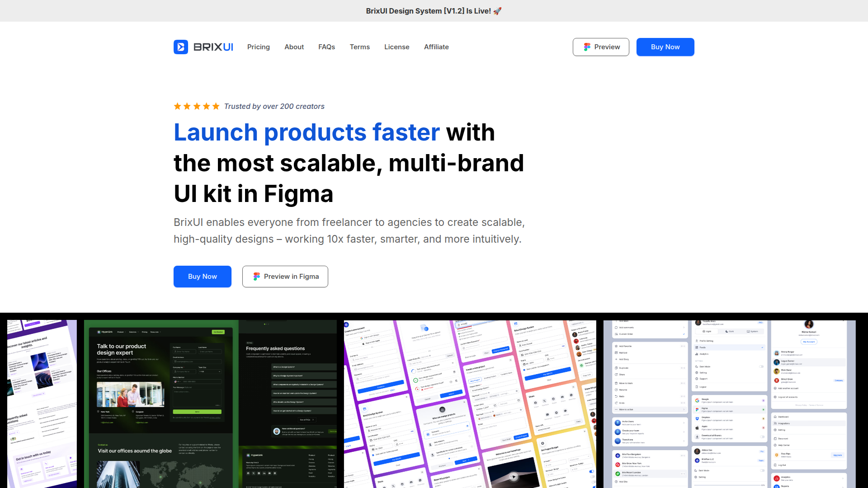Open the Affiliate nav link
This screenshot has height=488, width=868.
(x=436, y=47)
